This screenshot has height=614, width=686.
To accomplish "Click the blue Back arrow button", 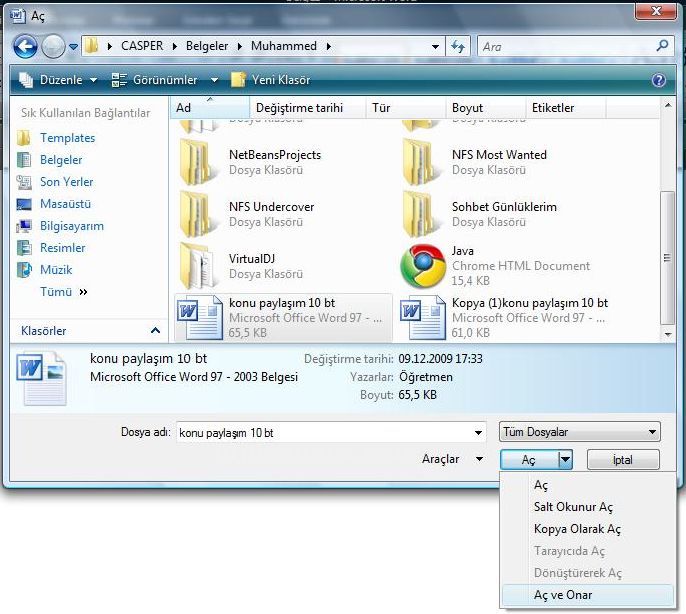I will pos(25,46).
